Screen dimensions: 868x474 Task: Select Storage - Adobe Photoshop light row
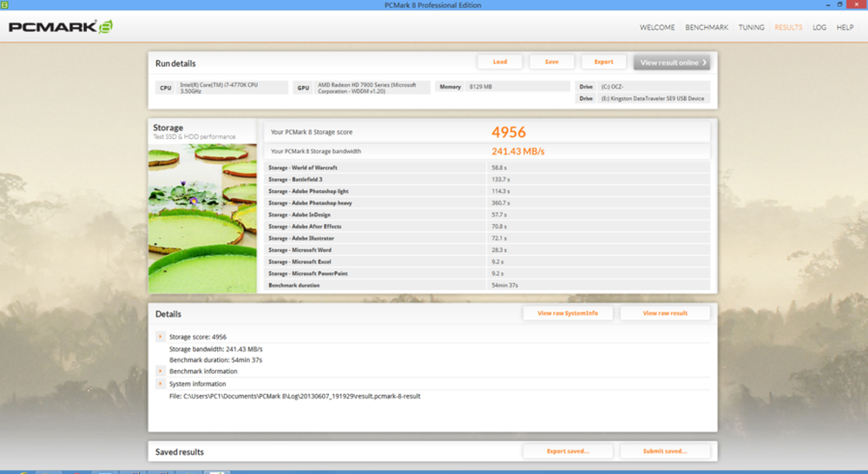point(487,191)
